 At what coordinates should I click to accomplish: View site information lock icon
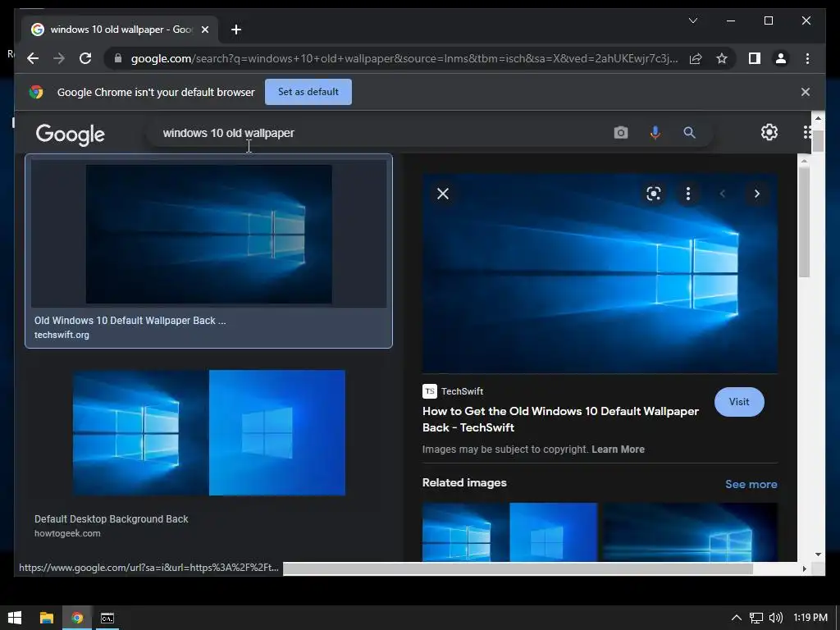(118, 58)
